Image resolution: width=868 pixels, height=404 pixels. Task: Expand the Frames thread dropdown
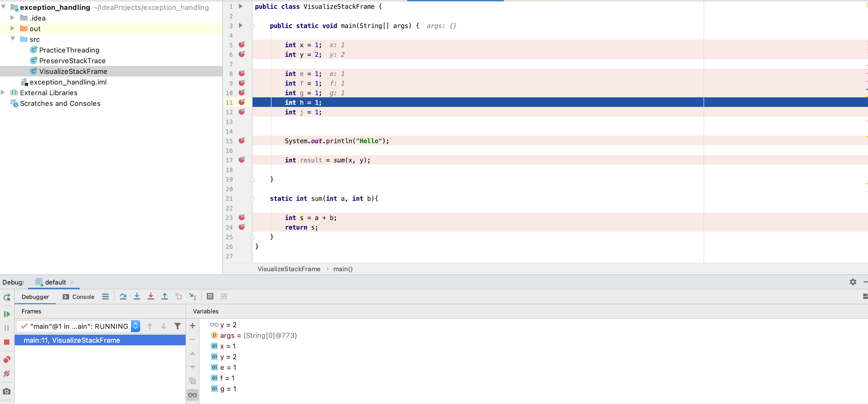click(x=137, y=326)
